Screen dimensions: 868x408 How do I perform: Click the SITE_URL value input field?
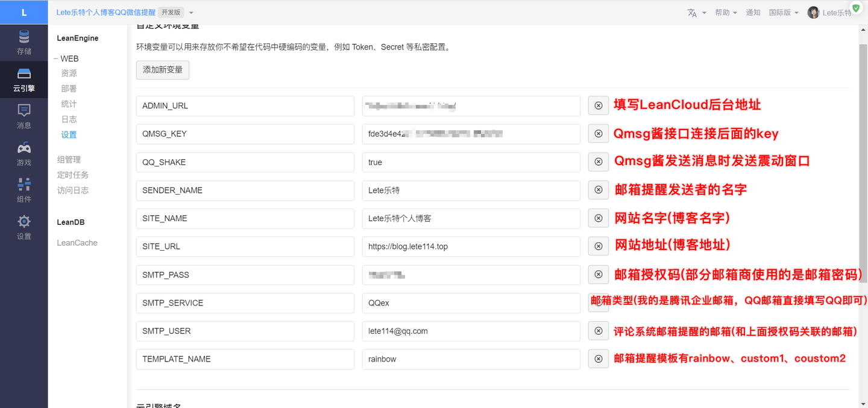tap(471, 246)
